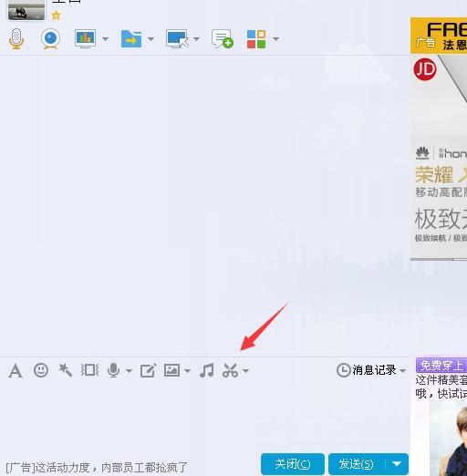Click the screenshot scissors icon
The width and height of the screenshot is (467, 476).
point(230,370)
